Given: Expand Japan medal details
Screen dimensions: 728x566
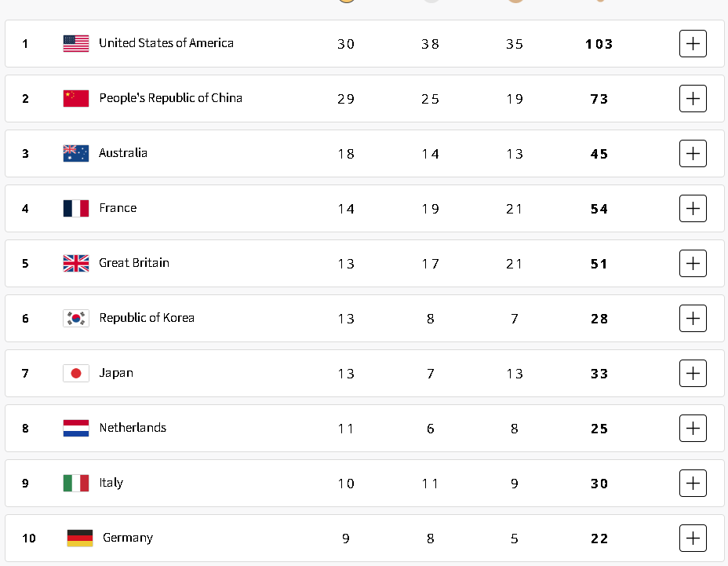Looking at the screenshot, I should pos(693,373).
